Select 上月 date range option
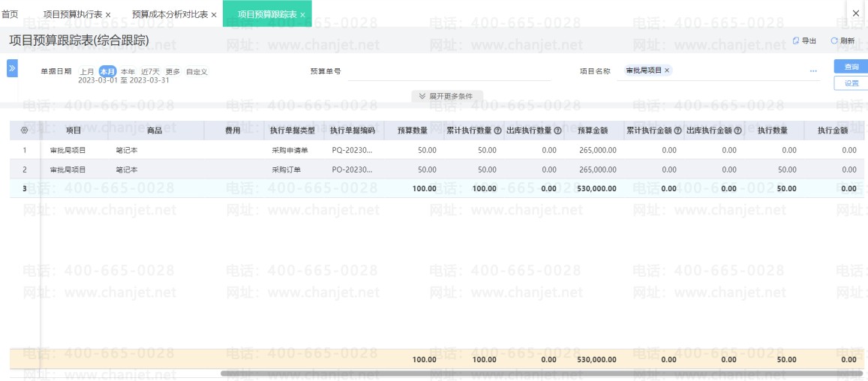The image size is (868, 381). [x=86, y=71]
